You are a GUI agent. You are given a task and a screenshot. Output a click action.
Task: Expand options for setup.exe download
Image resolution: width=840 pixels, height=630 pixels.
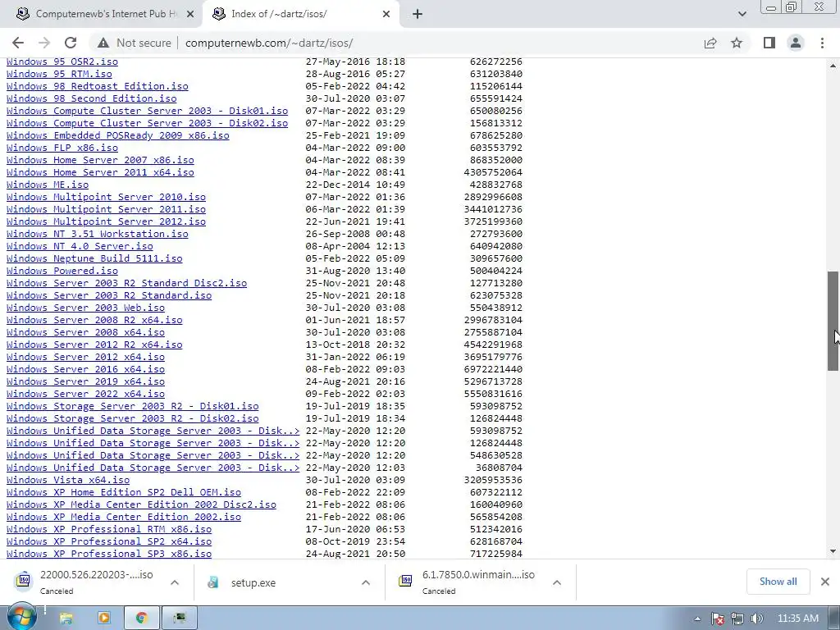[x=366, y=582]
